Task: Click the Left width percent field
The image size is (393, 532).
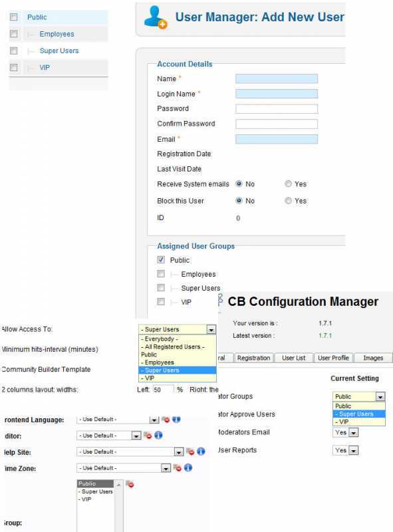Action: tap(163, 390)
